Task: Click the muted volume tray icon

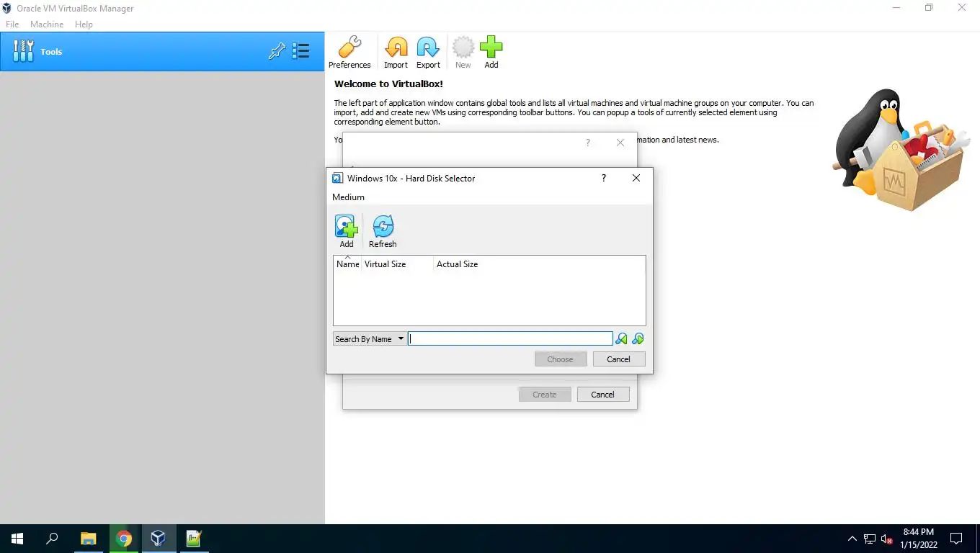Action: pyautogui.click(x=887, y=539)
